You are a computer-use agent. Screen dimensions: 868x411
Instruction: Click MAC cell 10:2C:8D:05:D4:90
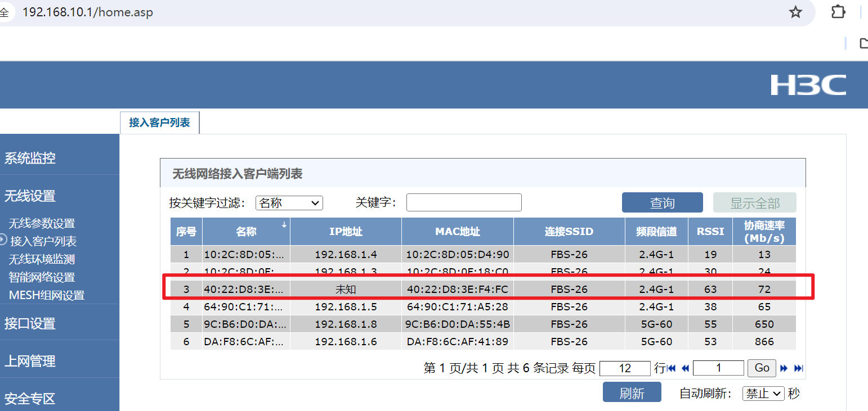click(458, 254)
